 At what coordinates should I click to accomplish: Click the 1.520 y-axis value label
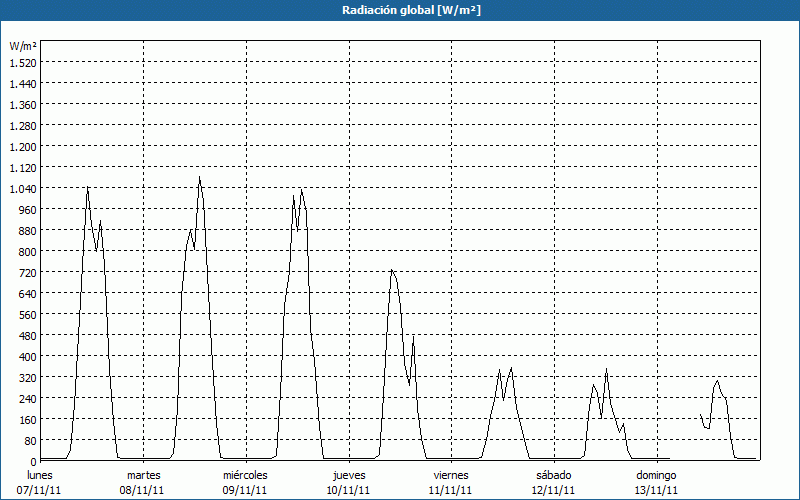[22, 62]
